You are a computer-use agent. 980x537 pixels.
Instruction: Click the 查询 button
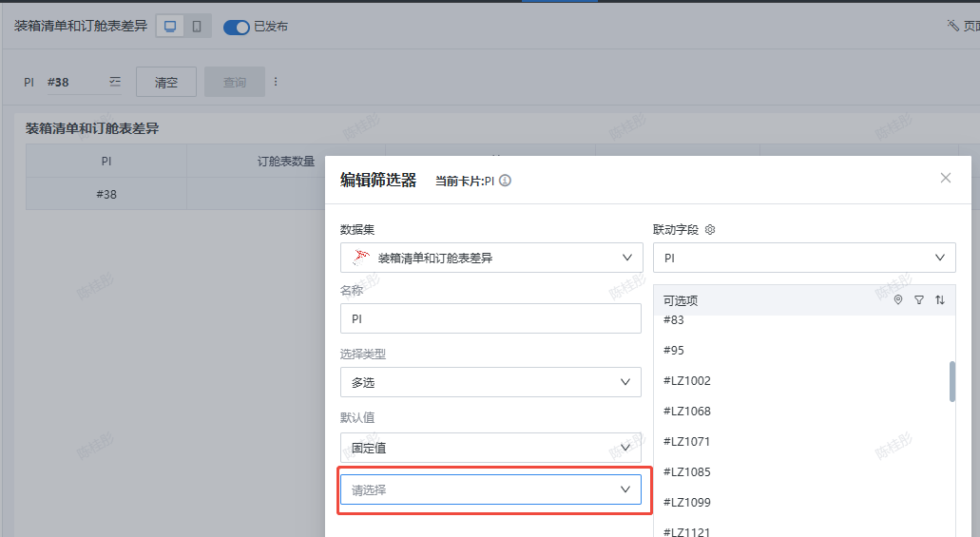tap(235, 82)
